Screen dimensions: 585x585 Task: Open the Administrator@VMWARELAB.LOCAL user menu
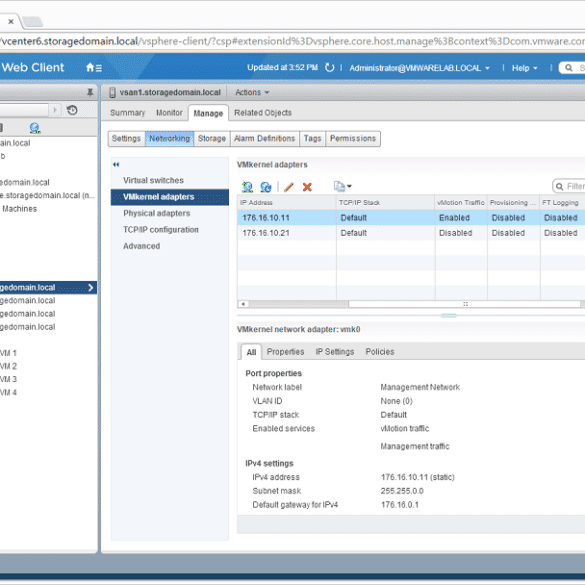point(419,68)
